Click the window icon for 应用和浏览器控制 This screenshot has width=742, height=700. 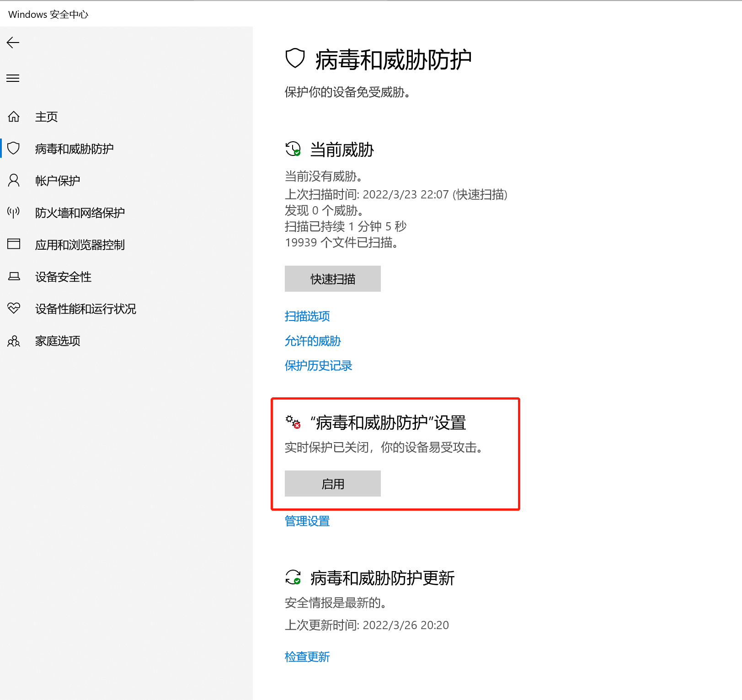pos(14,244)
